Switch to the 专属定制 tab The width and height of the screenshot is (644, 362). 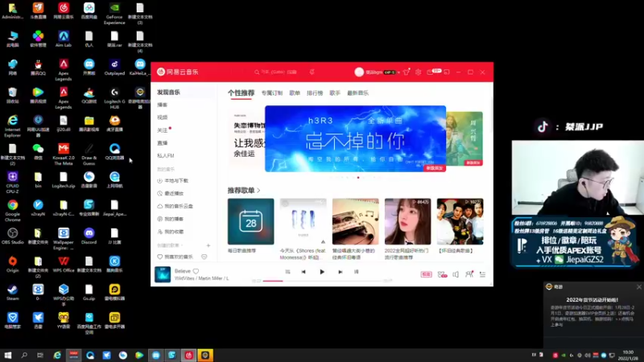[272, 93]
